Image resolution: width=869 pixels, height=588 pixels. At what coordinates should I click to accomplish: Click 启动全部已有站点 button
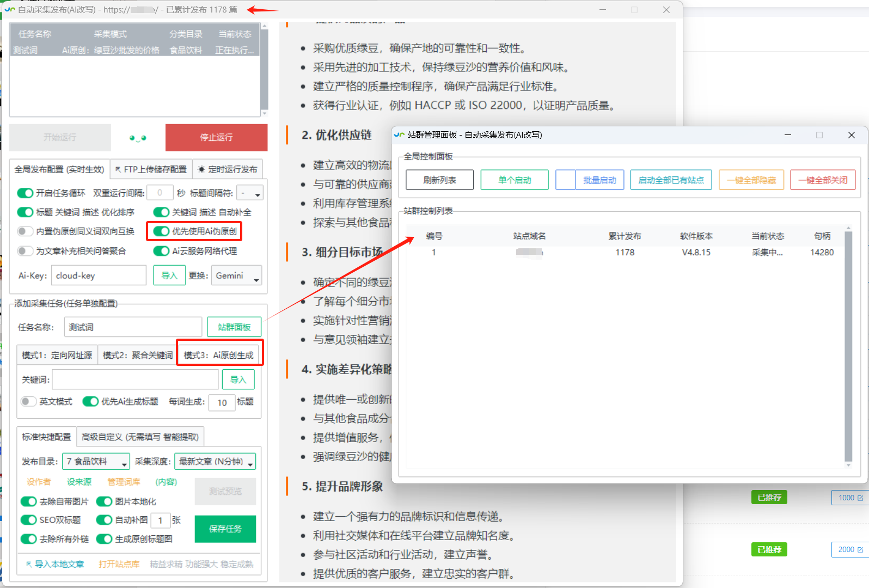click(x=671, y=180)
